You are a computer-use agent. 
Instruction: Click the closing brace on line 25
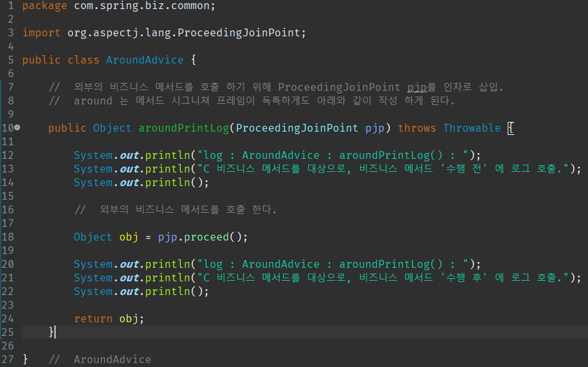[51, 332]
